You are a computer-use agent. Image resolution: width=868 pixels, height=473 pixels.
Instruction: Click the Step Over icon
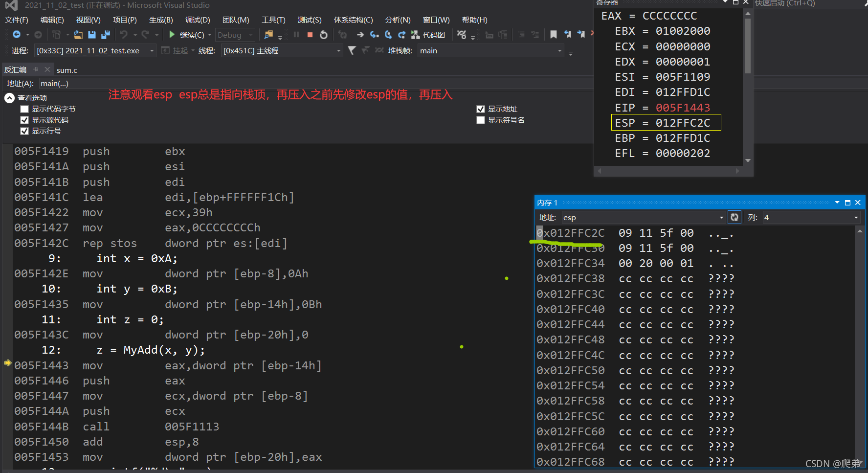click(x=388, y=35)
